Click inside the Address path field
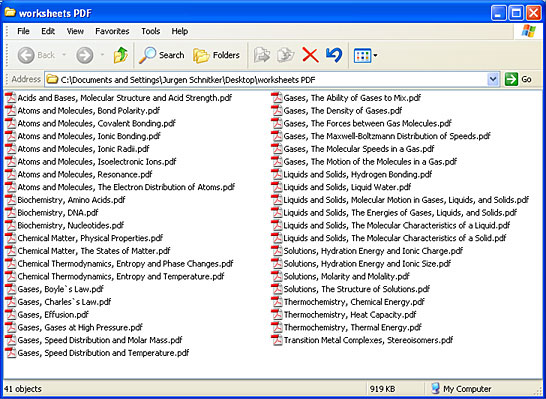 [266, 79]
